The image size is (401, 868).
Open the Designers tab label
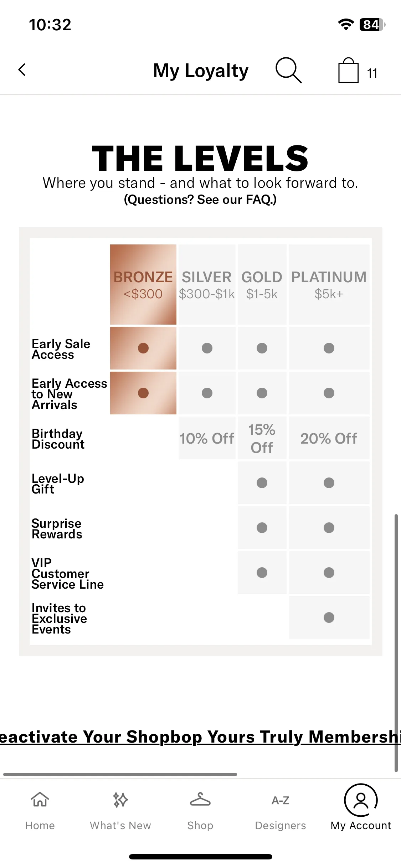(x=281, y=825)
